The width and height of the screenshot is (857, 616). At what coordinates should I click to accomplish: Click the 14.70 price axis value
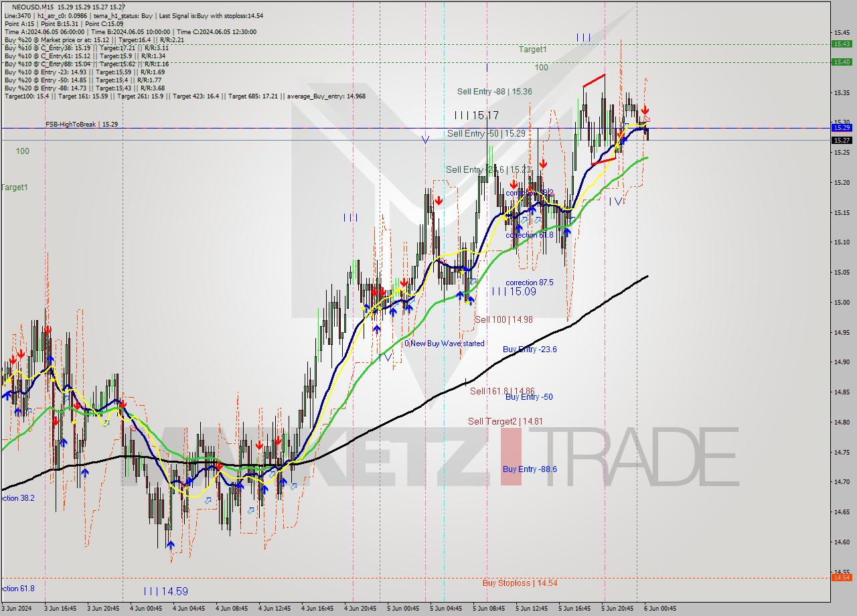click(842, 481)
